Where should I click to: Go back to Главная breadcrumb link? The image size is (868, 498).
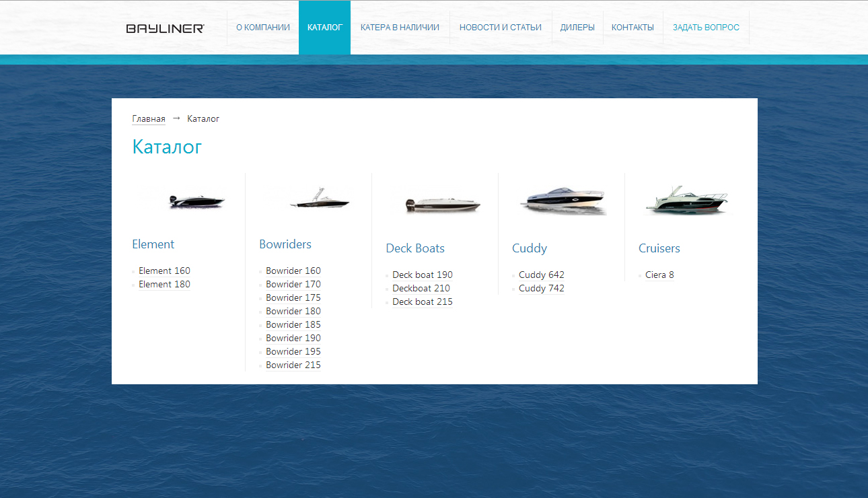coord(149,119)
